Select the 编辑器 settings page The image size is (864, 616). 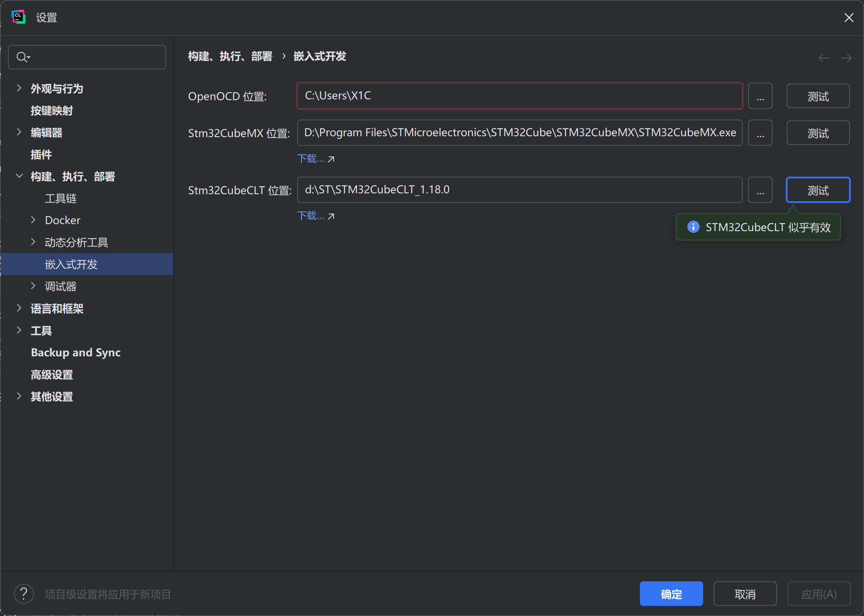47,132
